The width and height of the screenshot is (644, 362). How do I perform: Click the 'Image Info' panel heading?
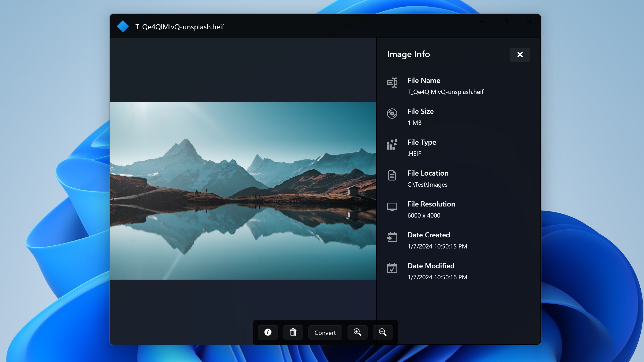pyautogui.click(x=408, y=54)
